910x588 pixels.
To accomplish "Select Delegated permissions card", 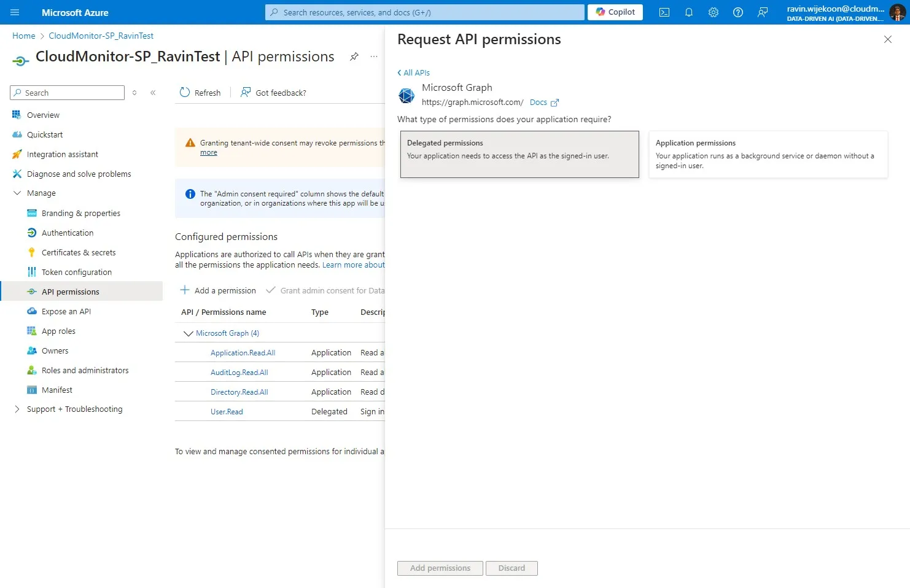I will coord(519,154).
